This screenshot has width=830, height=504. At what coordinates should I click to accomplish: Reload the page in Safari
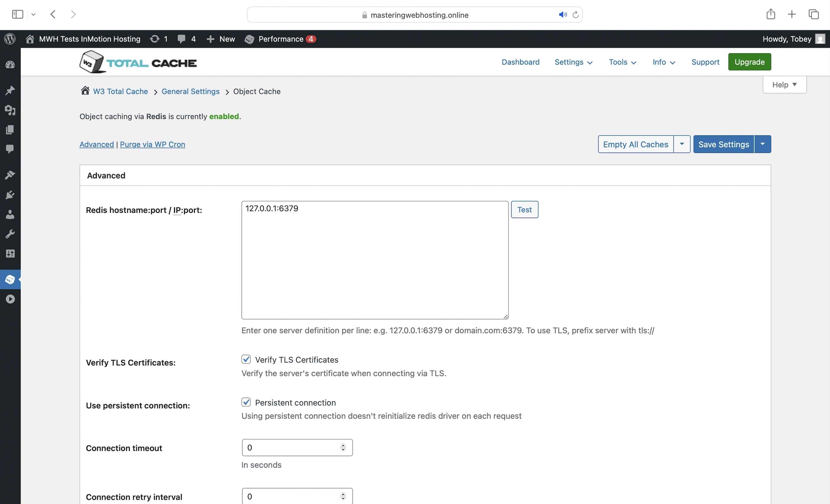tap(576, 15)
